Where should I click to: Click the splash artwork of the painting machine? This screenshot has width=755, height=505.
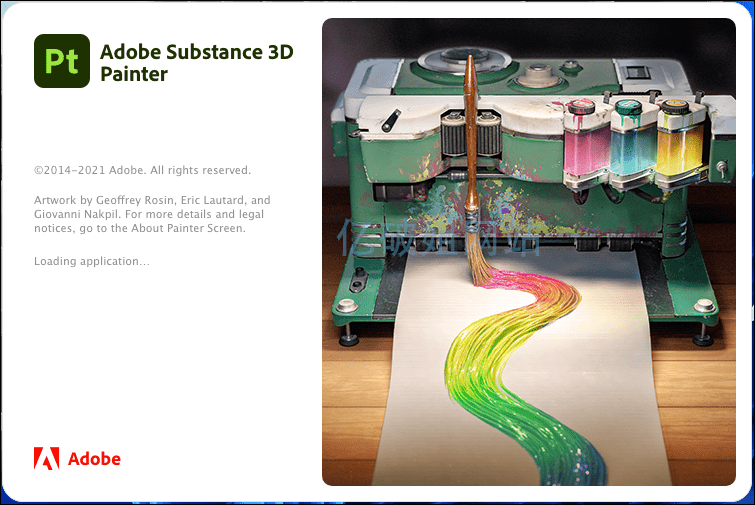[529, 252]
